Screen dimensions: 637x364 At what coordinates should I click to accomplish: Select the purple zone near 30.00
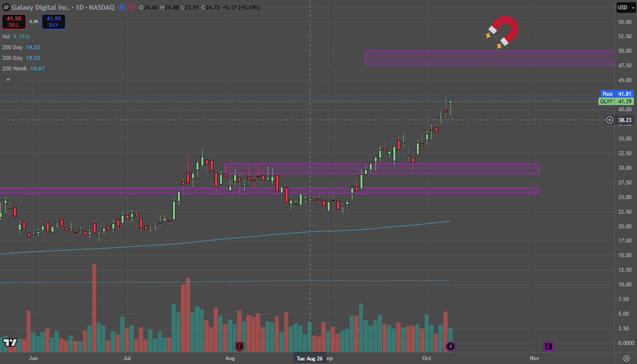point(382,169)
